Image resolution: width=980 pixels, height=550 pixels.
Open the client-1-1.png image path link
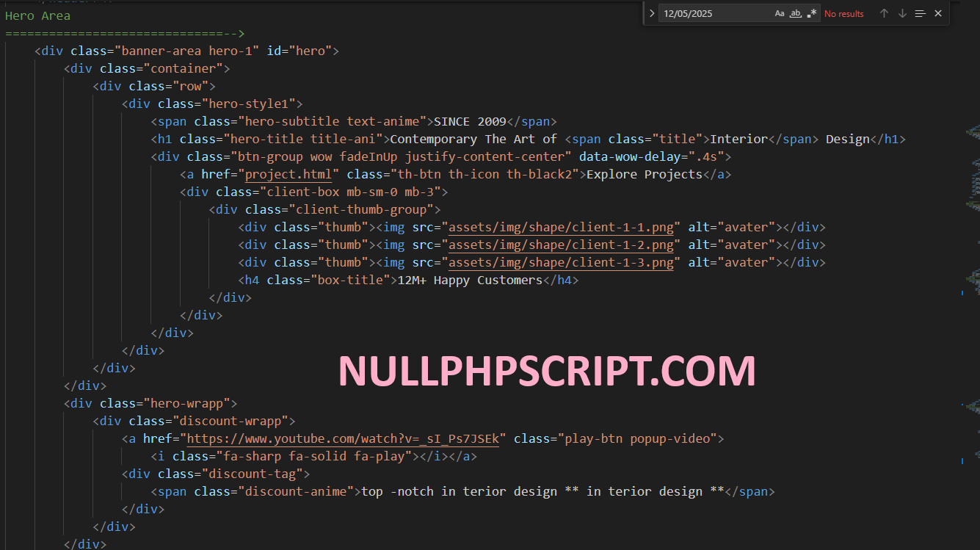pos(561,227)
